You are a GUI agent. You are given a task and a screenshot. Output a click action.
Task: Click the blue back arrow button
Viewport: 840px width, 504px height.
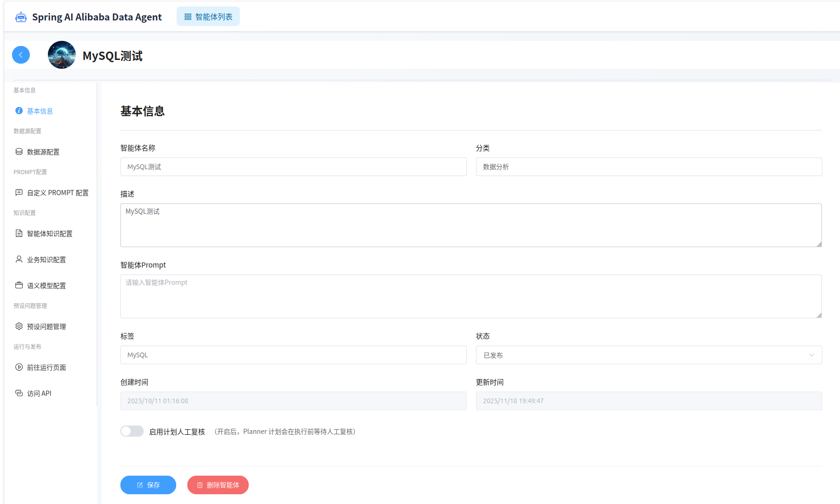coord(21,55)
